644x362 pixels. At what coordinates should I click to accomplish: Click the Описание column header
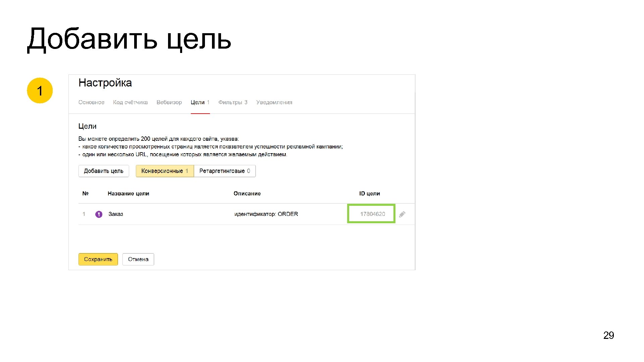247,193
